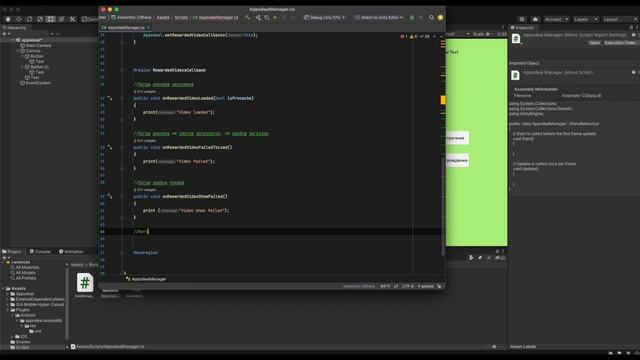Click UTF-8 encoding in Rider status bar

[408, 286]
